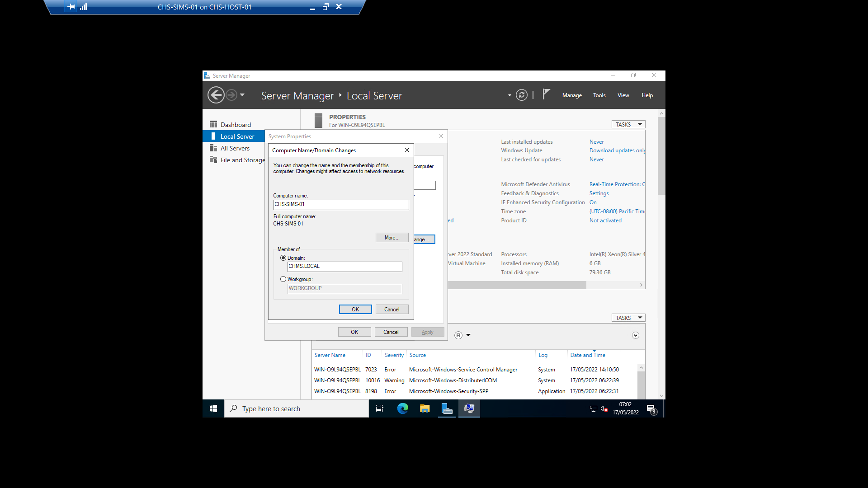Open the Tools menu
Screen dimensions: 868x488
point(599,95)
